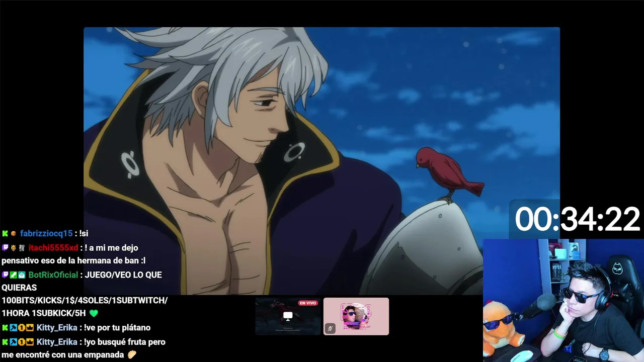Click the main anime video frame
This screenshot has height=362, width=644.
(x=321, y=161)
